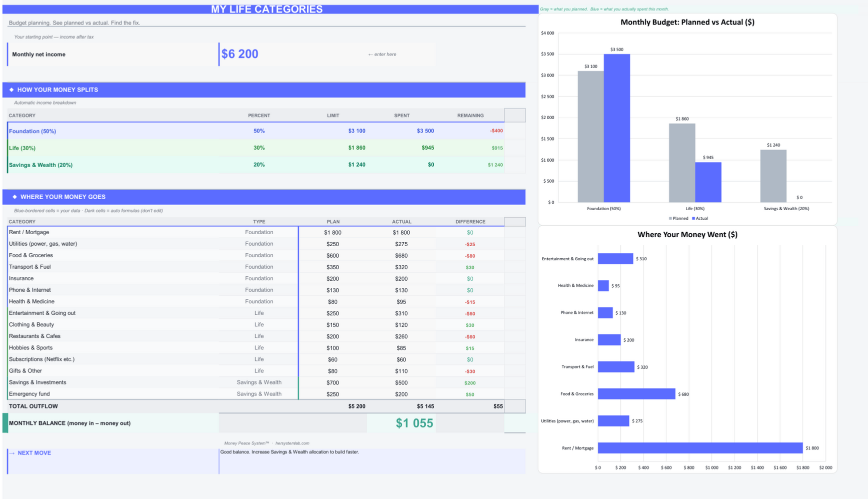
Task: Click Clothing & Beauty plan $150
Action: (333, 325)
